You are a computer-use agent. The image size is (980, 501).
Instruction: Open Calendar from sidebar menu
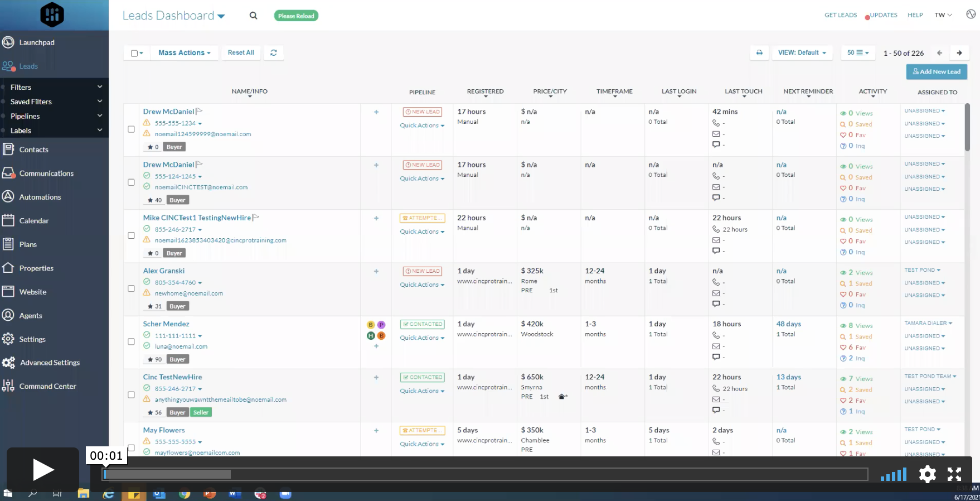[x=34, y=221]
